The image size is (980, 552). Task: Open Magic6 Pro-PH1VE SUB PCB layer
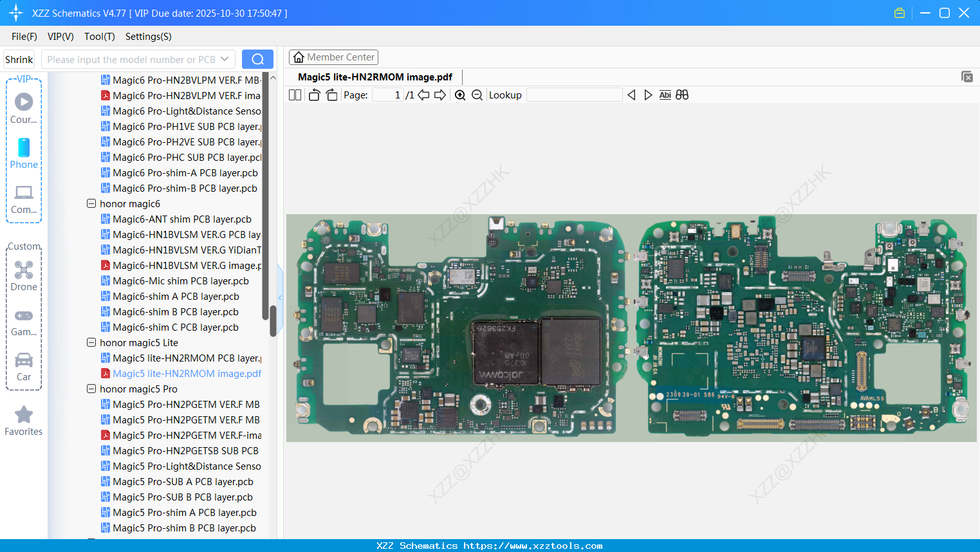click(181, 126)
